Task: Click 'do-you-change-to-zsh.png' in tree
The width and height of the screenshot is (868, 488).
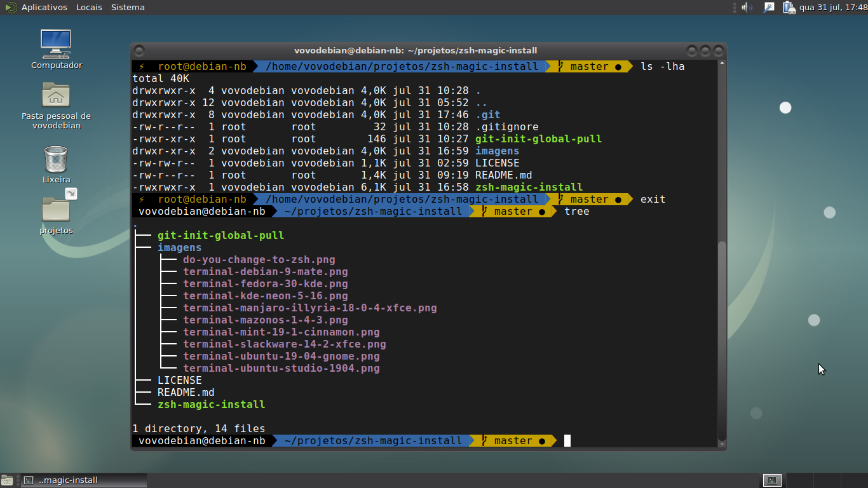Action: point(259,259)
